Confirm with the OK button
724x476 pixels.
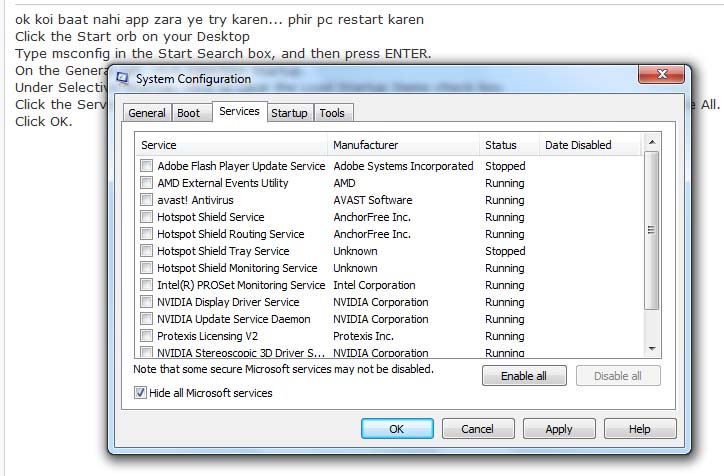point(397,429)
